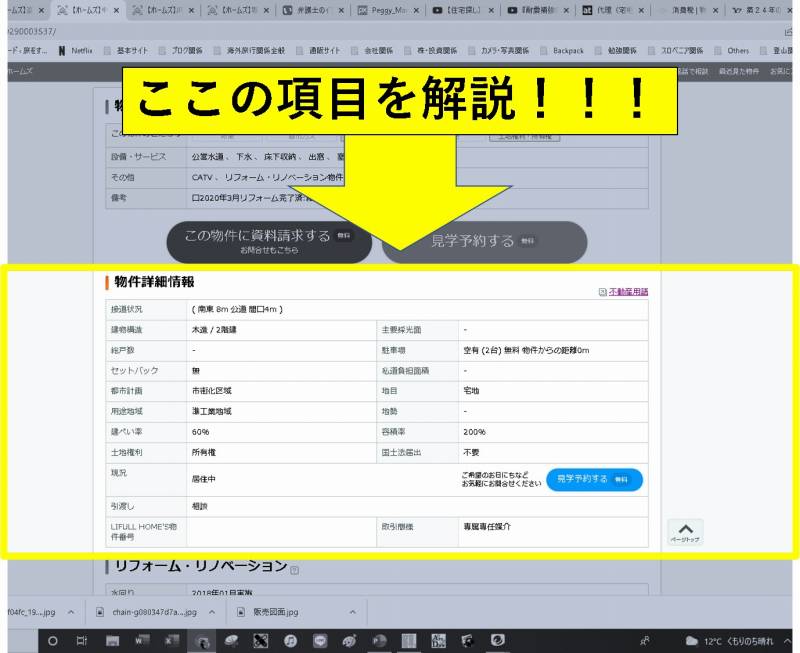
Task: Open the ブログ関係 bookmark folder
Action: [x=181, y=51]
